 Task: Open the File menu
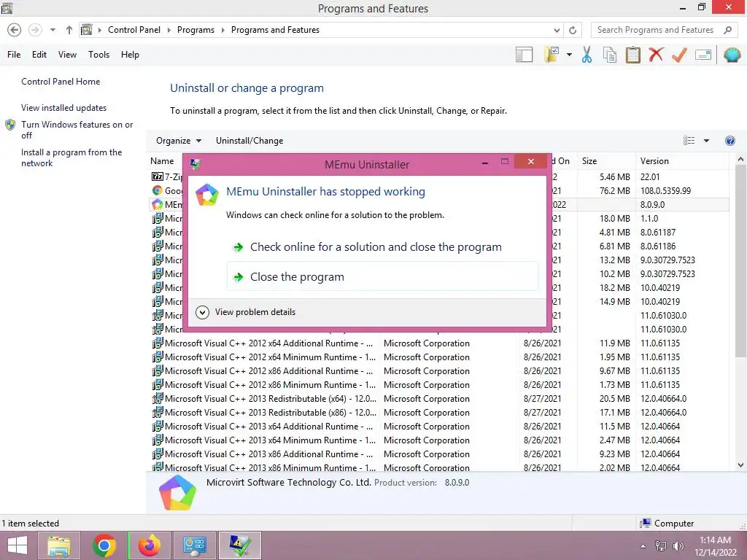pyautogui.click(x=14, y=55)
